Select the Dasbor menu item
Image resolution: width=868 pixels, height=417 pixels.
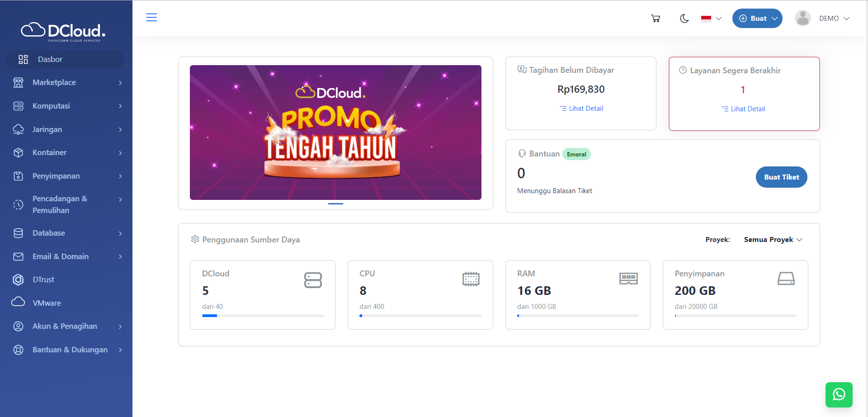[50, 59]
